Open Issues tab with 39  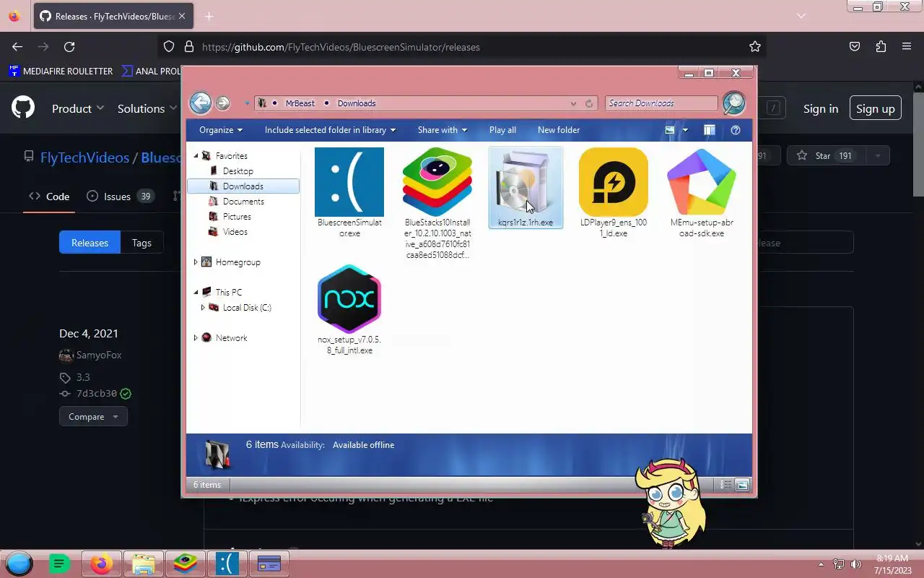click(x=120, y=197)
